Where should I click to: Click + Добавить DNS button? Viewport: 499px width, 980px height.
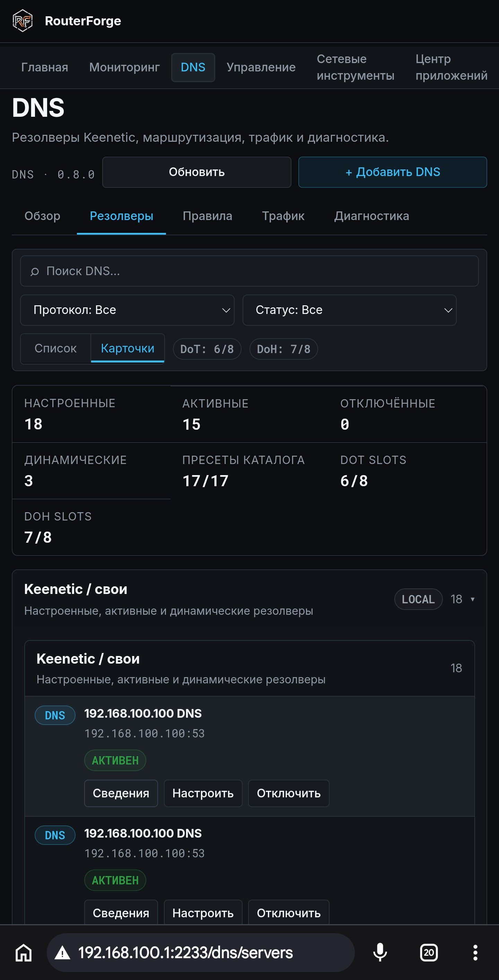tap(393, 172)
